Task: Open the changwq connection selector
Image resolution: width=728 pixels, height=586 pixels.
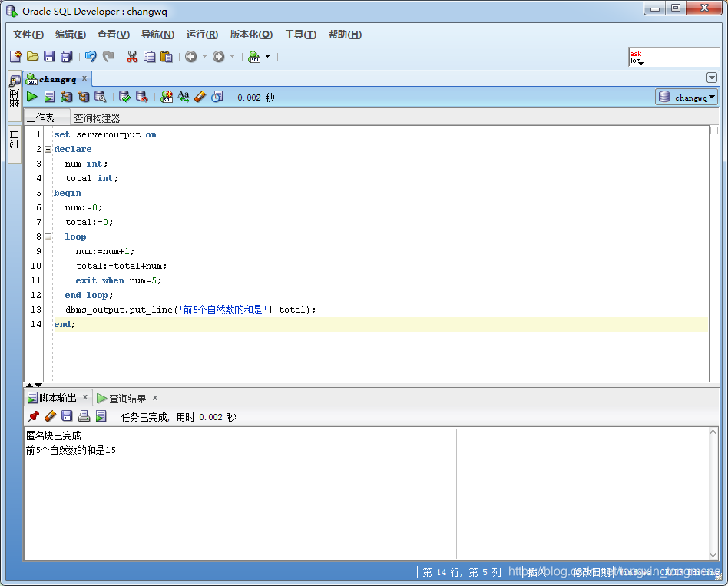Action: (687, 97)
